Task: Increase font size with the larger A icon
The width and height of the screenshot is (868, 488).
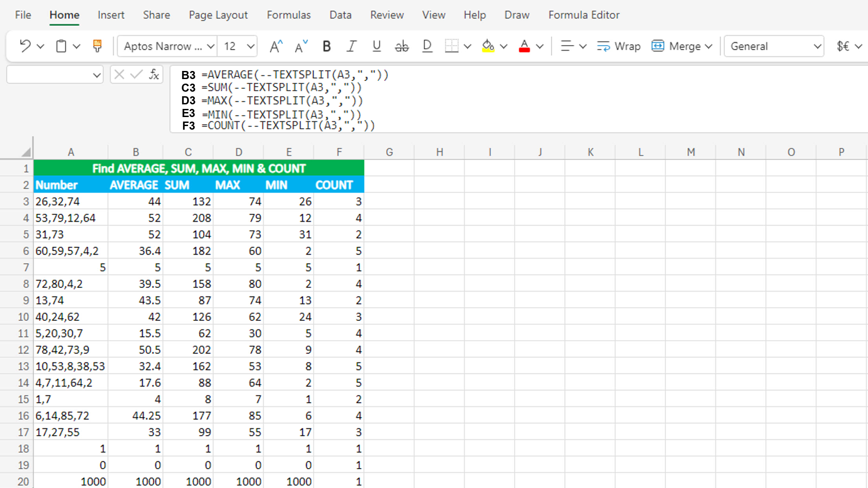Action: [x=276, y=46]
